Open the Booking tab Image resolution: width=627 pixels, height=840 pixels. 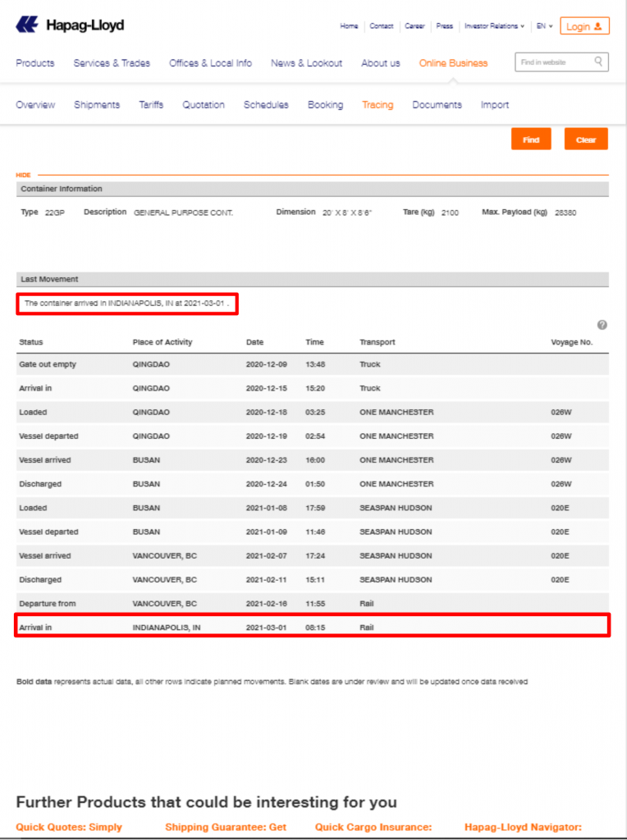[x=325, y=105]
